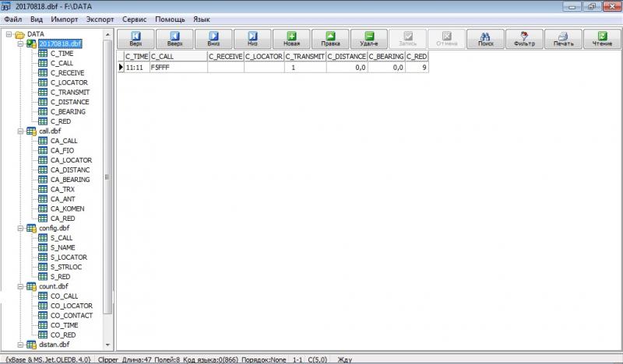Screen dimensions: 623x364
Task: Open Поиск search with binoculars icon
Action: tap(485, 39)
